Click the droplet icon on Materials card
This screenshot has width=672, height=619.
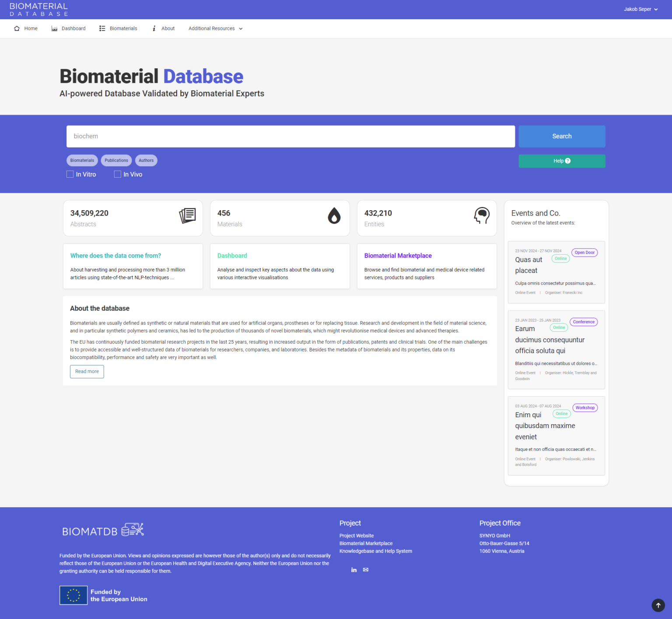(x=334, y=216)
